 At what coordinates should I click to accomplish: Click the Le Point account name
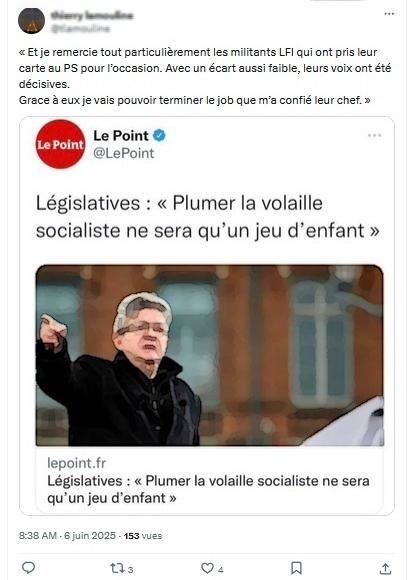[121, 136]
